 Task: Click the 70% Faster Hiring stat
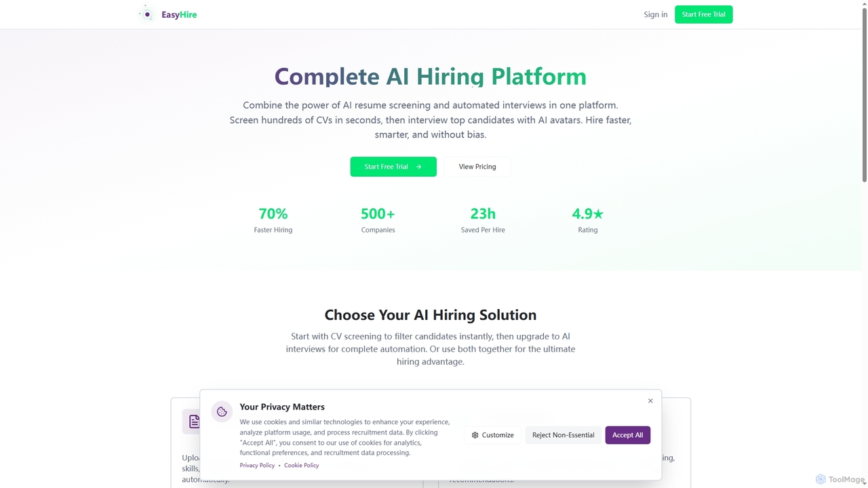[x=273, y=220]
